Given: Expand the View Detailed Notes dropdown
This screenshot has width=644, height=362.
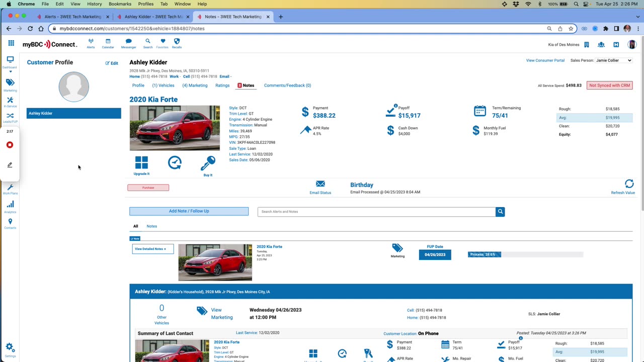Looking at the screenshot, I should tap(153, 249).
